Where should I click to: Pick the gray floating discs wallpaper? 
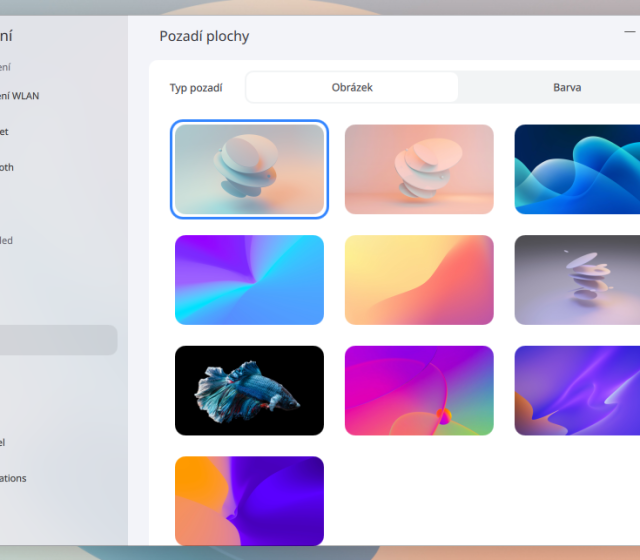pos(577,280)
